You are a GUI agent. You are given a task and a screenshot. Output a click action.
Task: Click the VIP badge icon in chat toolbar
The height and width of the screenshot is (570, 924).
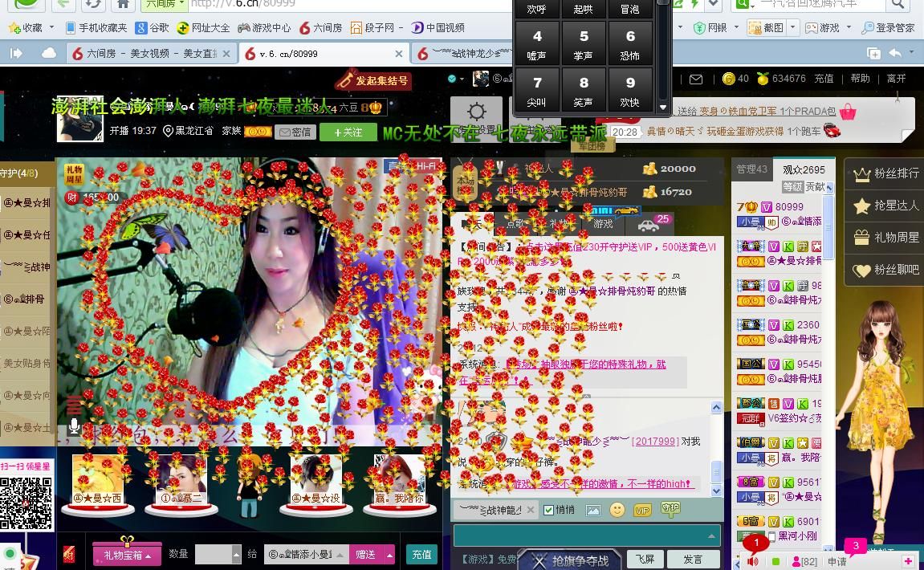click(642, 510)
